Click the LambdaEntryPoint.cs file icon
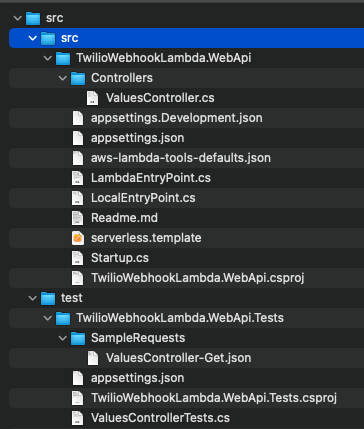This screenshot has height=429, width=364. 78,178
